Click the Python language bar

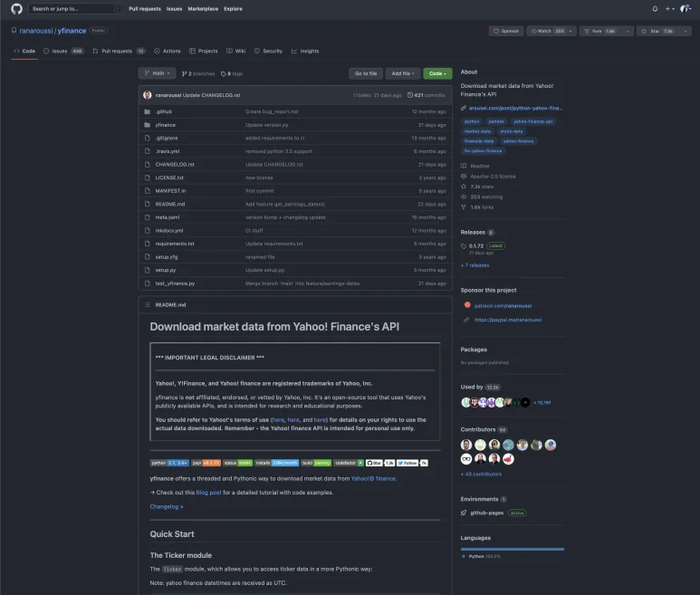pos(512,548)
